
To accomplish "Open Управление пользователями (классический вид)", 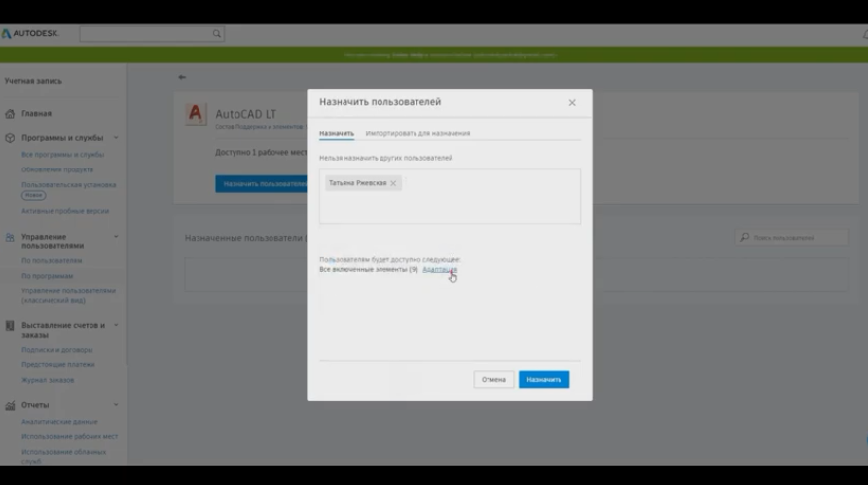I will tap(68, 295).
